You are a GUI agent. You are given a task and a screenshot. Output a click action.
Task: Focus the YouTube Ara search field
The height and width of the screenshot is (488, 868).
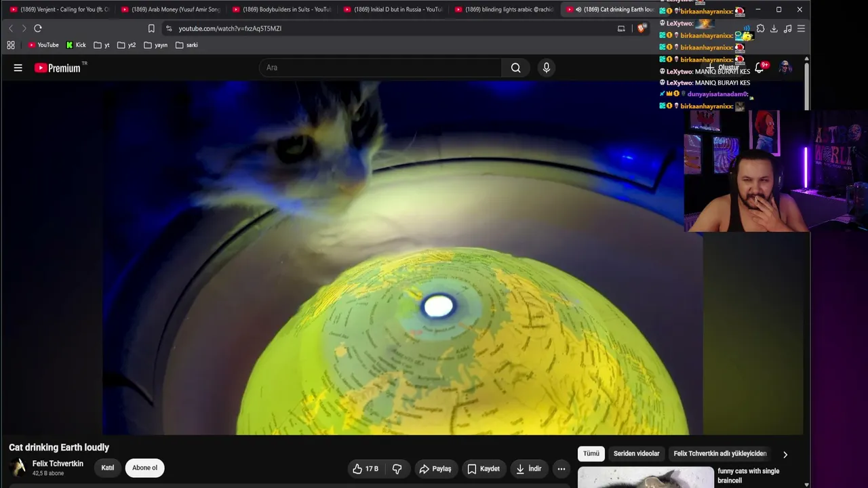click(380, 68)
